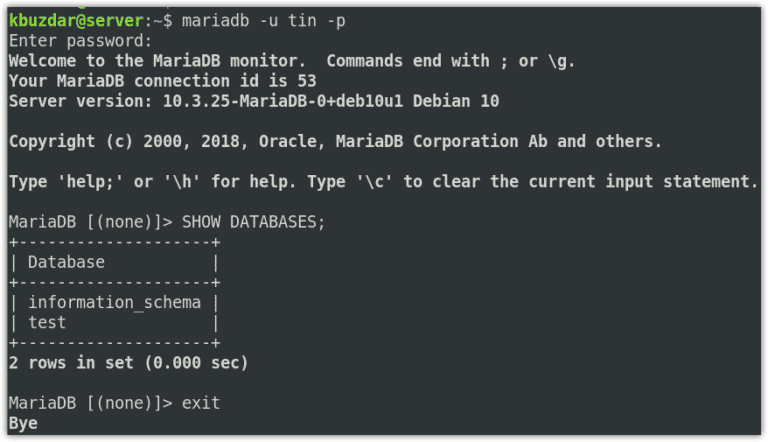The height and width of the screenshot is (442, 768).
Task: Select the information_schema row
Action: 114,302
